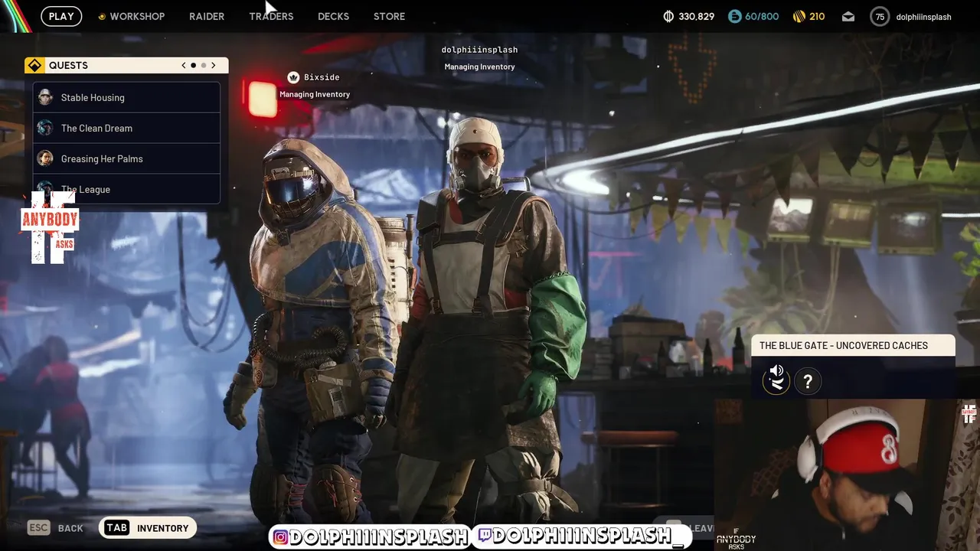Viewport: 980px width, 551px height.
Task: Open the mail inbox icon
Action: [848, 16]
